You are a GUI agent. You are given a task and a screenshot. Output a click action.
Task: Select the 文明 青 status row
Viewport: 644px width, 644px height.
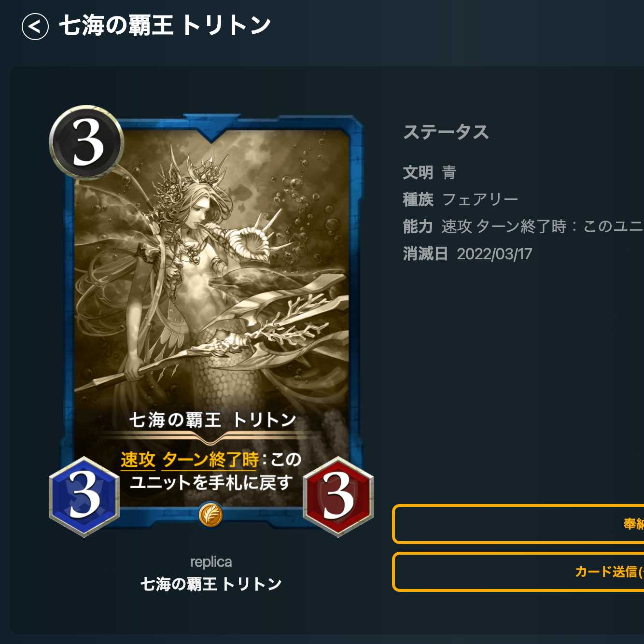click(430, 172)
